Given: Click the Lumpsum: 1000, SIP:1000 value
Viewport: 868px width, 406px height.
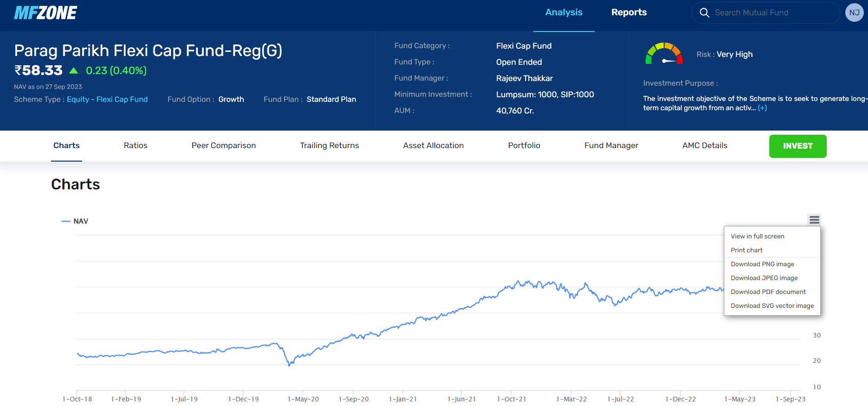Looking at the screenshot, I should pos(545,94).
